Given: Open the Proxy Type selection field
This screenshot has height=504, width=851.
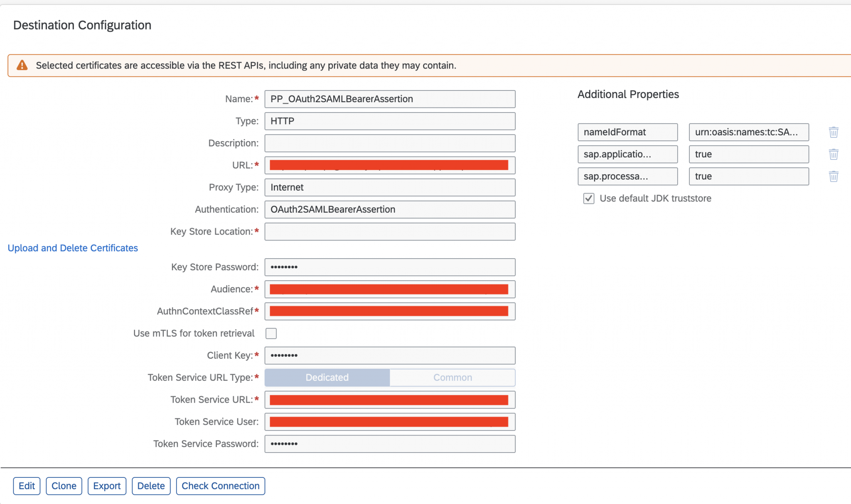Looking at the screenshot, I should coord(389,187).
